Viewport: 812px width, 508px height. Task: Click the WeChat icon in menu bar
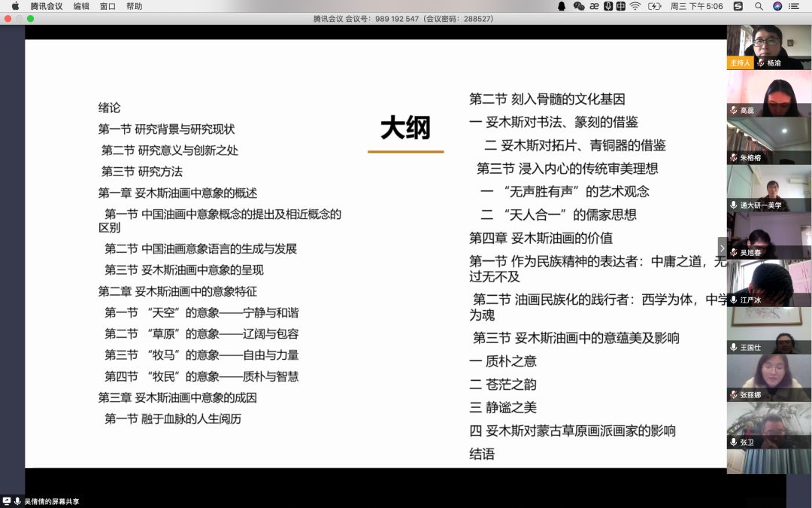[578, 6]
